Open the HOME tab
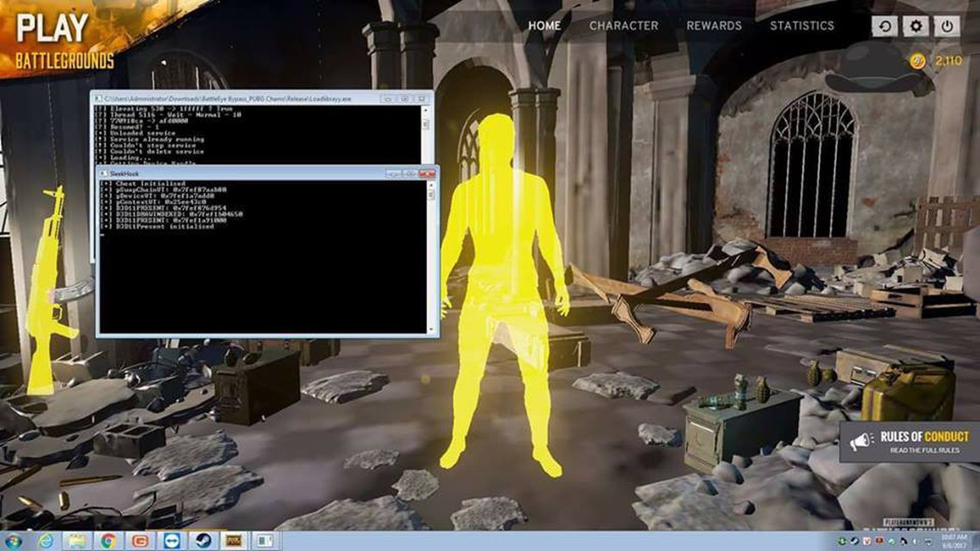The height and width of the screenshot is (551, 980). pos(544,25)
